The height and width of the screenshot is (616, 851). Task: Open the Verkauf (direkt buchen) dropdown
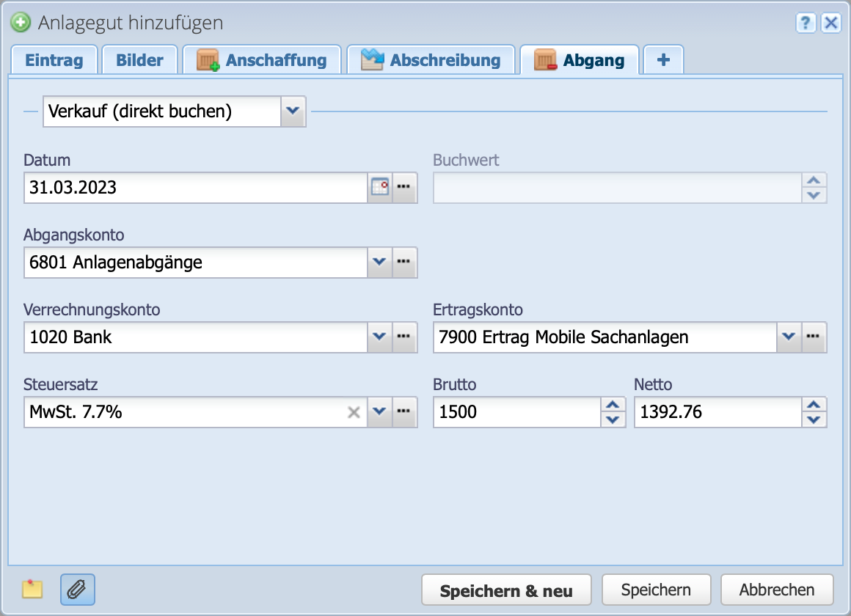tap(293, 111)
